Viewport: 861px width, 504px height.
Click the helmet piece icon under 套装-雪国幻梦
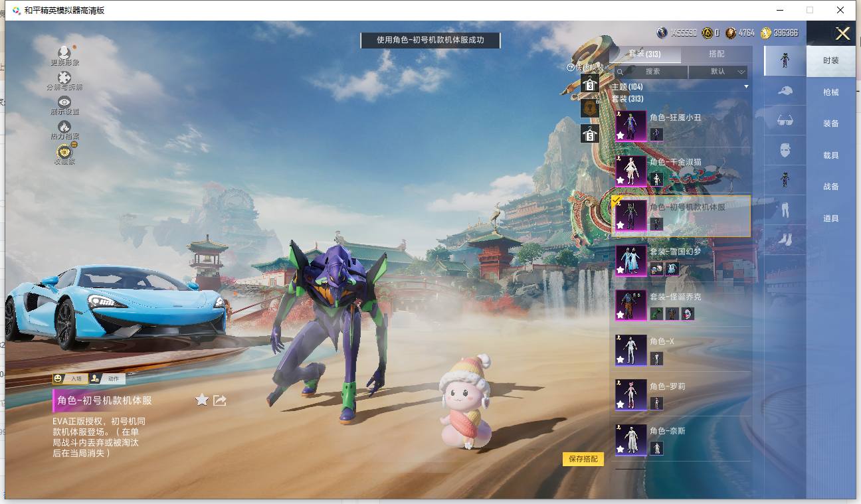pyautogui.click(x=656, y=269)
